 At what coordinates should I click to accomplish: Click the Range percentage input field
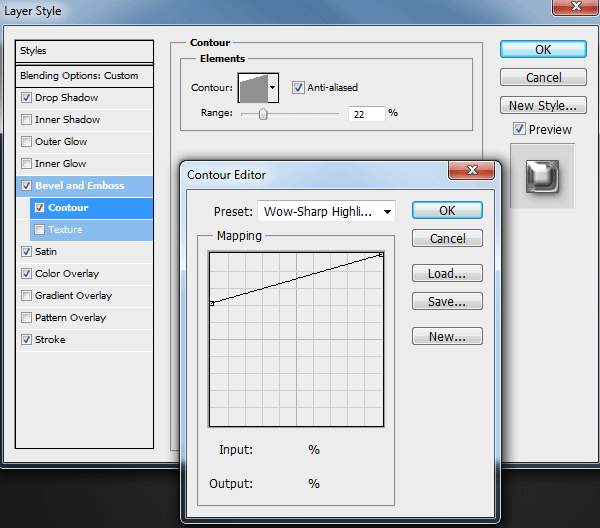(366, 114)
